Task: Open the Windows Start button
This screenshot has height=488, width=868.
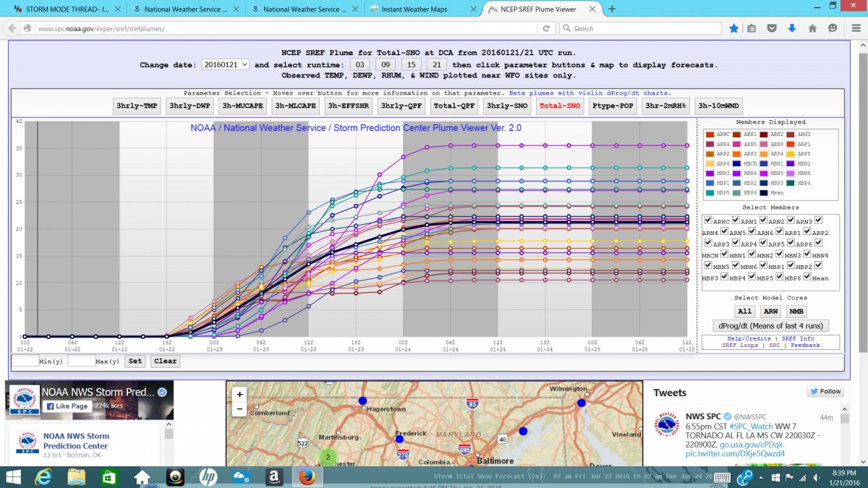Action: (x=14, y=476)
